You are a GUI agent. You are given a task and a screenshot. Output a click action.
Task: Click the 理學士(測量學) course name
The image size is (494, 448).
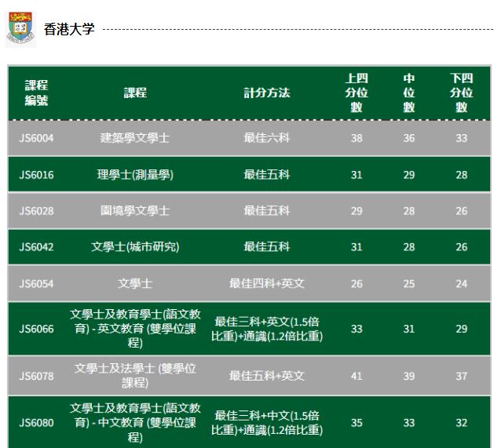pyautogui.click(x=135, y=174)
